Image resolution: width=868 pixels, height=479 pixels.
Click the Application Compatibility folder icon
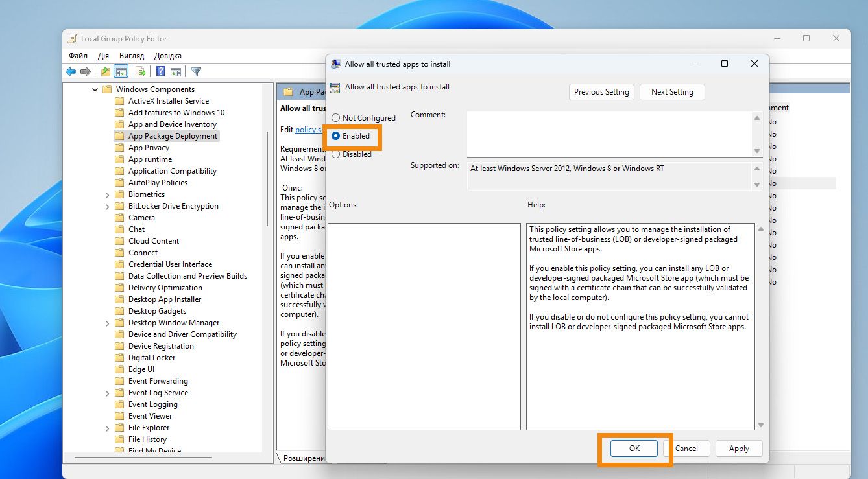pos(119,171)
